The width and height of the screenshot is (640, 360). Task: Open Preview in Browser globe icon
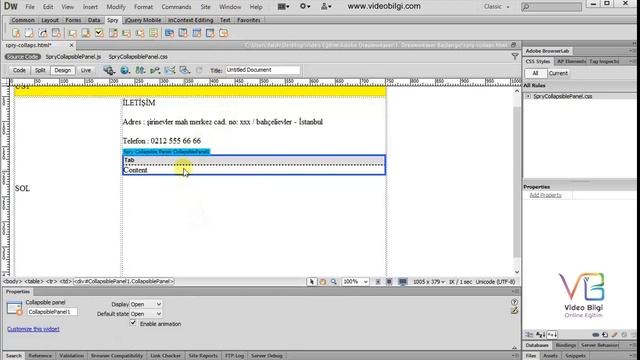pyautogui.click(x=125, y=70)
